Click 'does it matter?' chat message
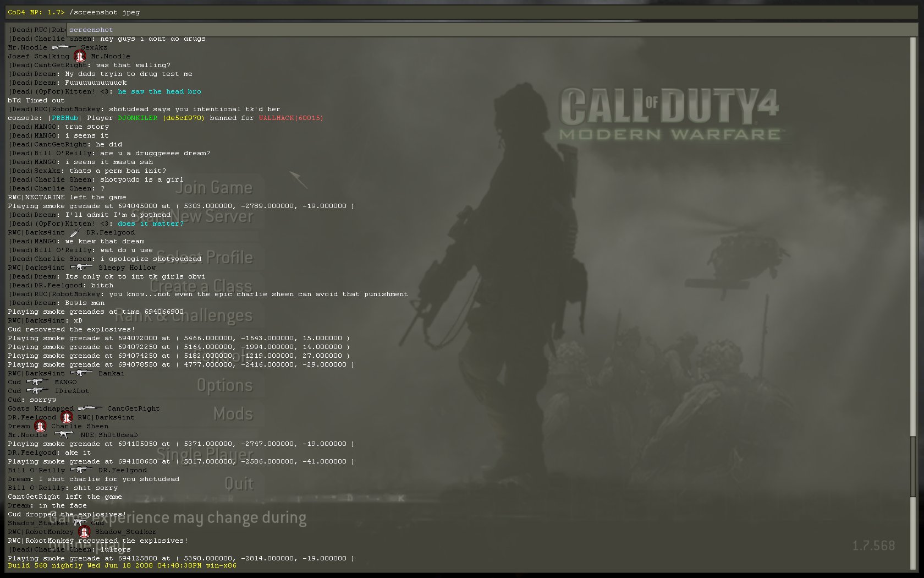This screenshot has height=578, width=924. 151,223
